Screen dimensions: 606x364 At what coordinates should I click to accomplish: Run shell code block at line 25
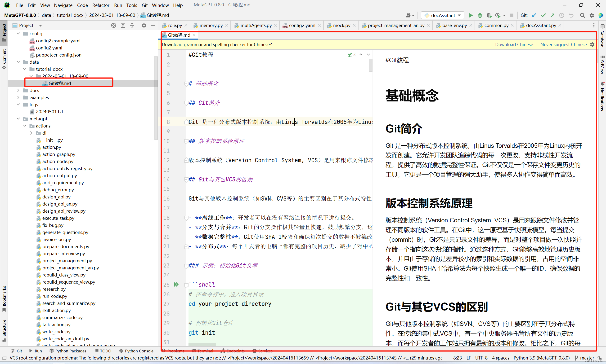[176, 285]
